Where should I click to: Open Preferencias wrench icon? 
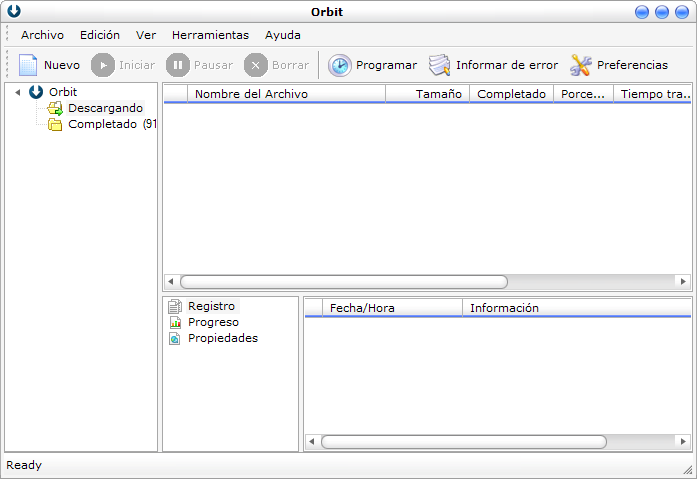pyautogui.click(x=581, y=65)
